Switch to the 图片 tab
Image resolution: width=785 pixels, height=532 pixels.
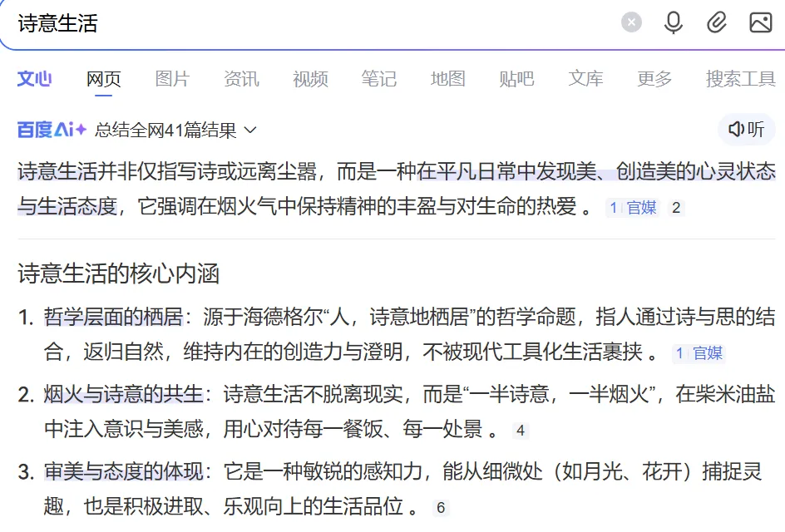(x=172, y=78)
